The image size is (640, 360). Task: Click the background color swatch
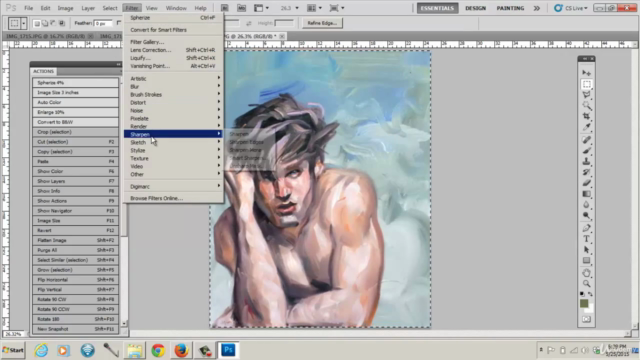click(589, 309)
